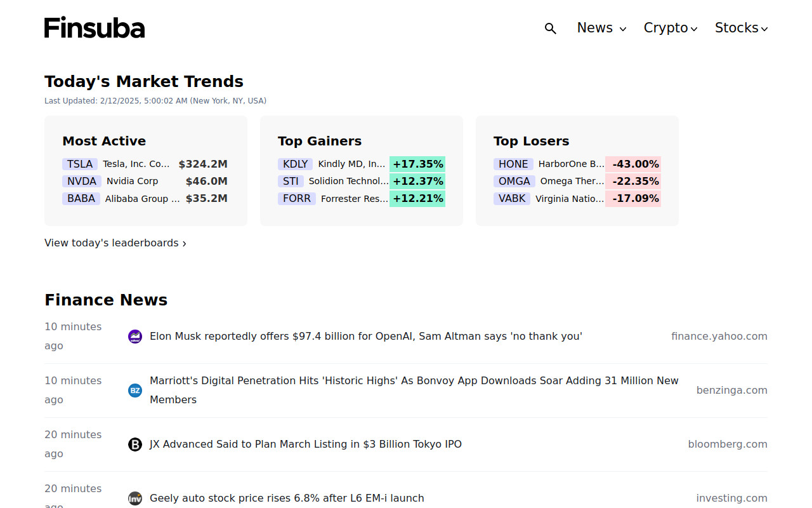Click the benzinga.com source label
Image resolution: width=812 pixels, height=508 pixels.
(732, 391)
